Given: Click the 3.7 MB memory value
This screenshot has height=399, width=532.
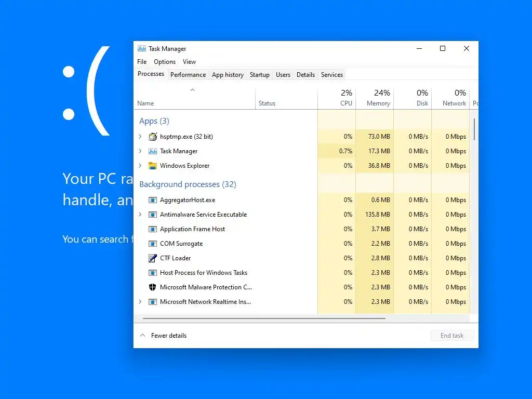Looking at the screenshot, I should point(381,229).
